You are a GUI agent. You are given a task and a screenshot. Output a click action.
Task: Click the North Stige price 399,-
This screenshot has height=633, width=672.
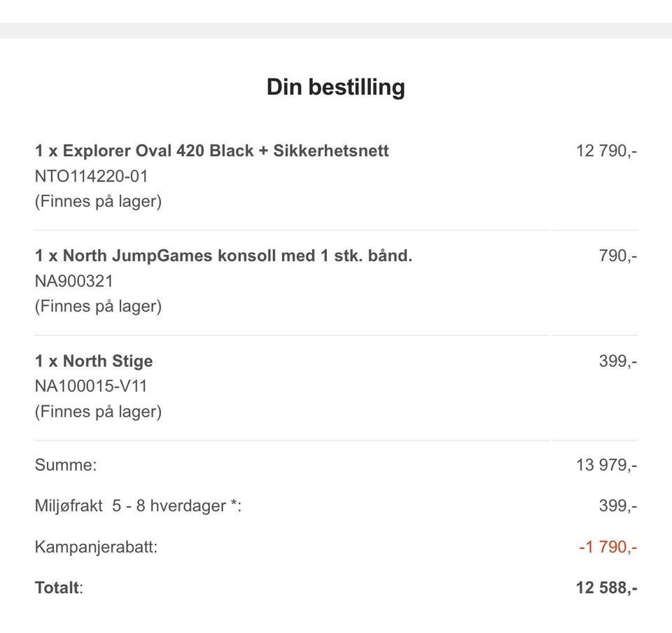(x=617, y=361)
